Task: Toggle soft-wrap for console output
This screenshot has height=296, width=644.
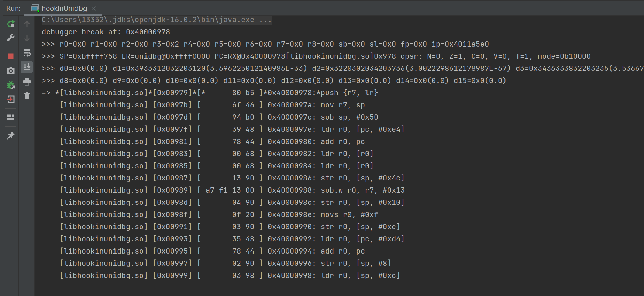Action: [x=27, y=53]
